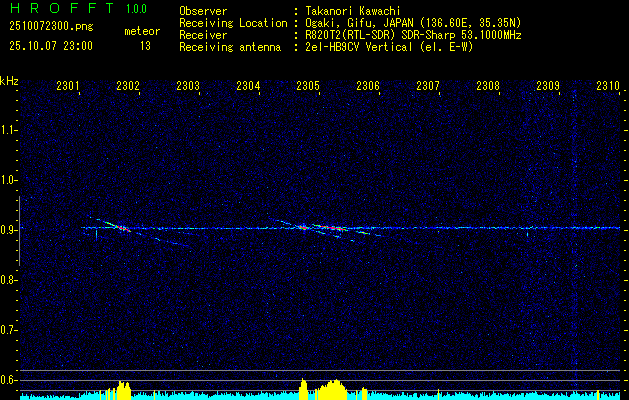This screenshot has height=400, width=629.
Task: Click the 2306 time axis label
Action: coord(368,86)
